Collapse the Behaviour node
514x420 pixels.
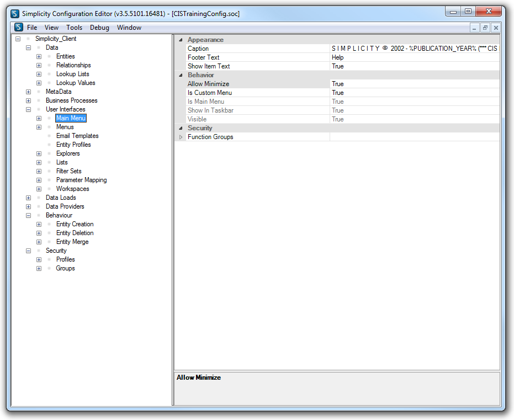coord(29,216)
